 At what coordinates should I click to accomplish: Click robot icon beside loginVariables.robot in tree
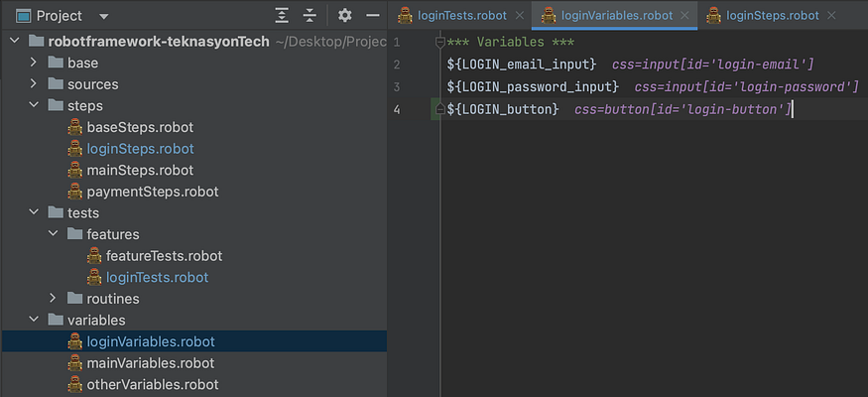coord(74,341)
